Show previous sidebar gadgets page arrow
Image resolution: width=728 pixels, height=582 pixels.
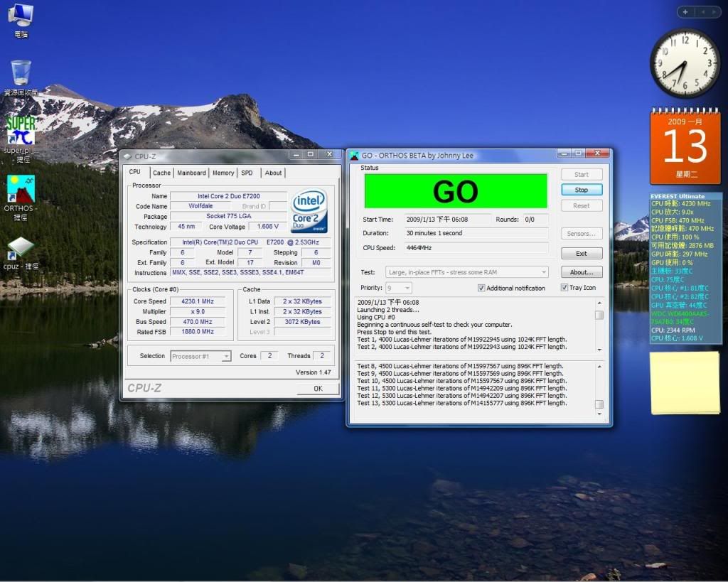pos(703,12)
